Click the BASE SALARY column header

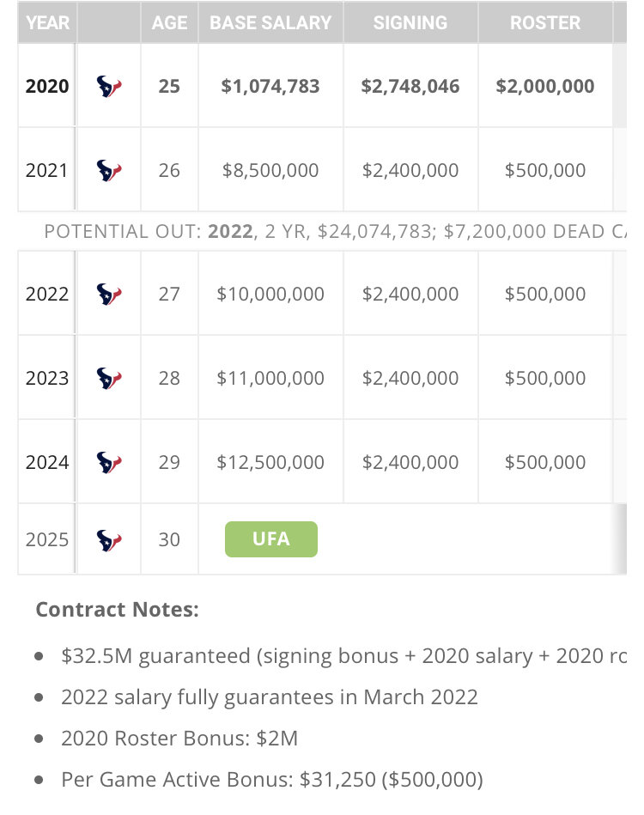coord(270,23)
